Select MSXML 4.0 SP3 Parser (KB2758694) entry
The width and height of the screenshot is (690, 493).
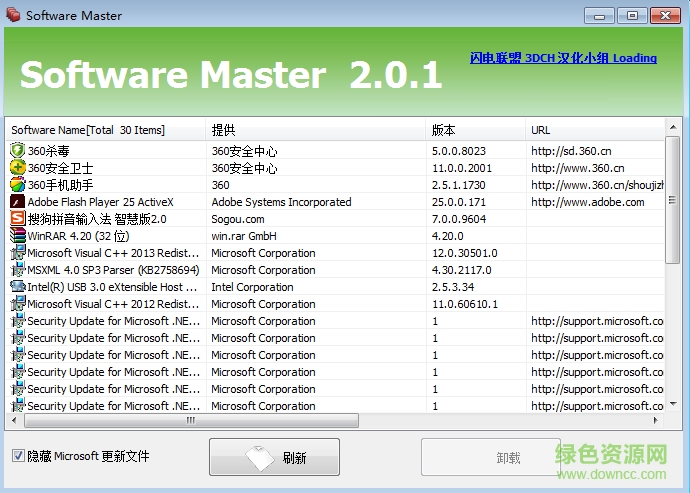click(x=114, y=270)
